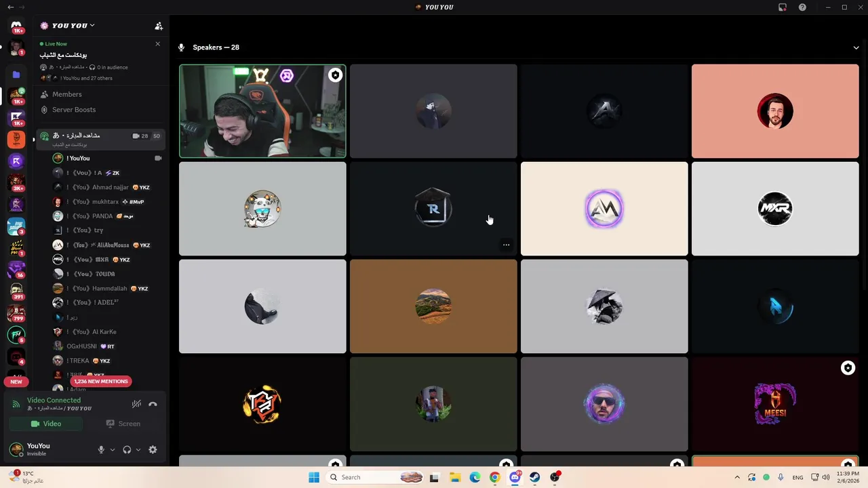Click YouYou invisible user profile panel
This screenshot has height=488, width=868.
coord(47,449)
